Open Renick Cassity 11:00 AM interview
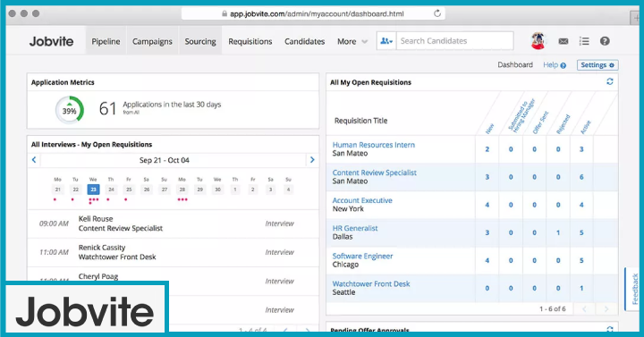Screen dimensions: 644x337 [x=173, y=252]
